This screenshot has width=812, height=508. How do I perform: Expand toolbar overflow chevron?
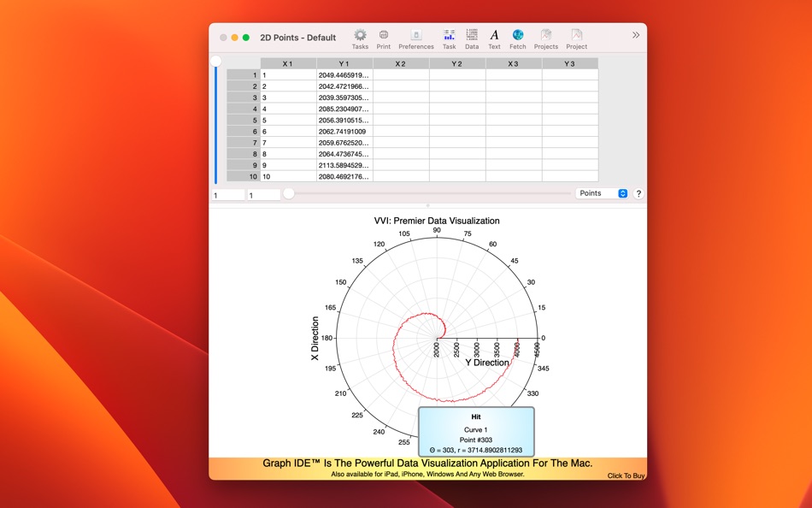[635, 35]
